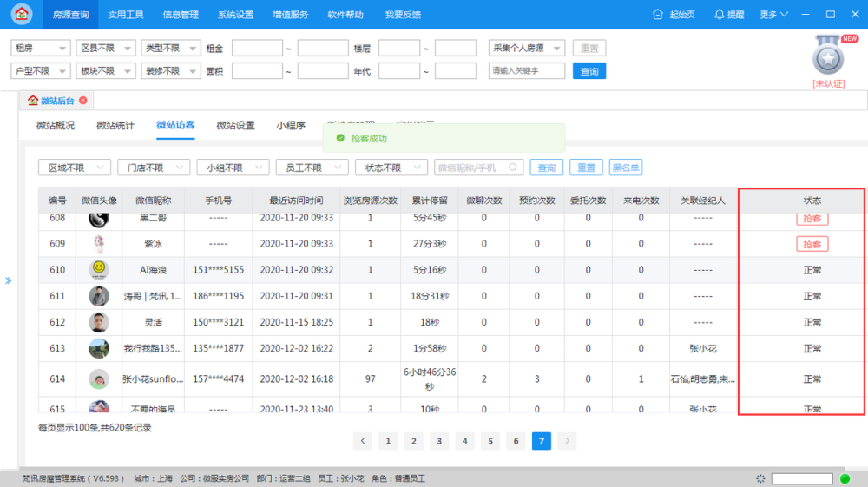Screen dimensions: 868x487
Task: Close the 微站后台 tab
Action: 83,100
